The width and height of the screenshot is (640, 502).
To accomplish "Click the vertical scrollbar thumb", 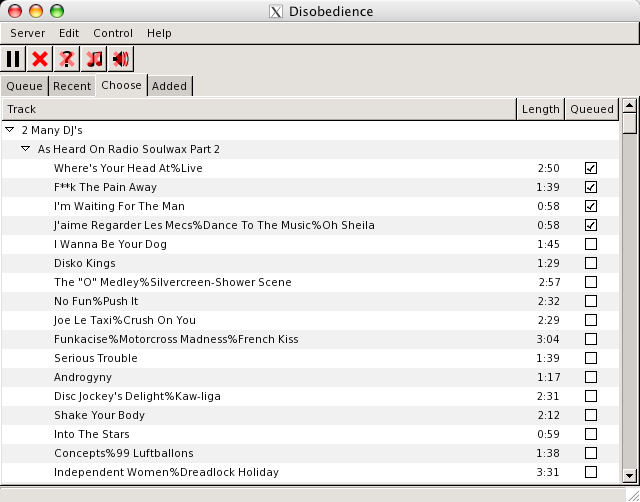I will click(x=629, y=123).
